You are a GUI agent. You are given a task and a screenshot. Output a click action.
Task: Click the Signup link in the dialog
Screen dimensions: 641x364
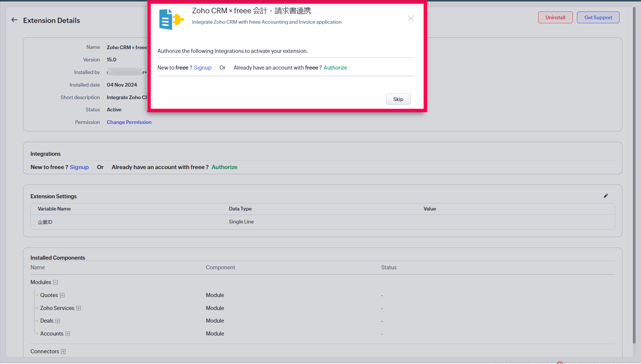pos(202,68)
